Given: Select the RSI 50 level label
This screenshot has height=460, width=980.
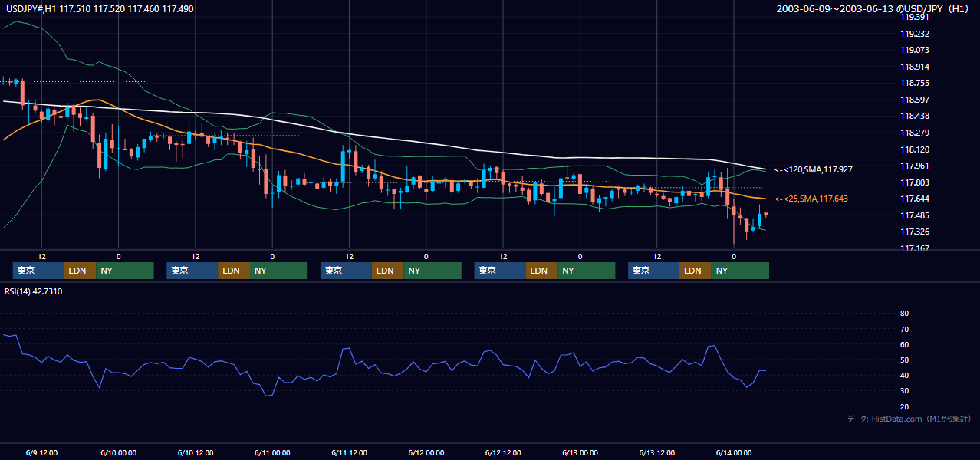Looking at the screenshot, I should [x=904, y=360].
